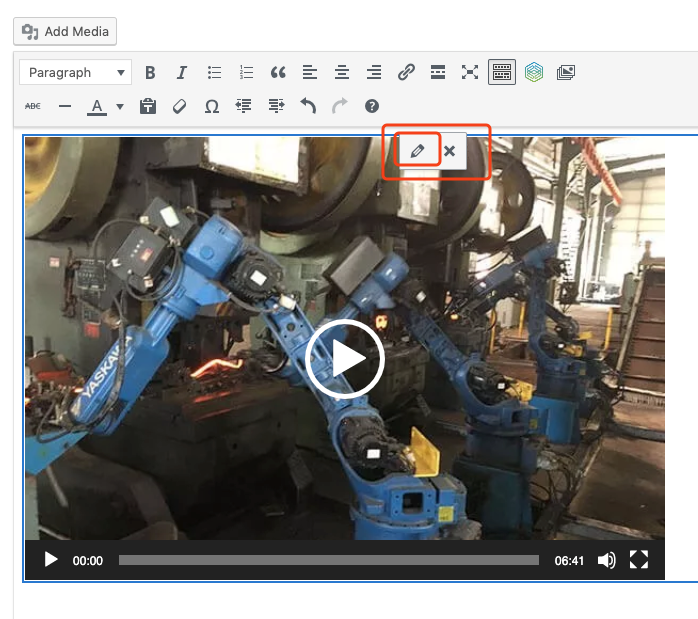Toggle the kitchen sink toolbar
The image size is (698, 619).
[502, 72]
